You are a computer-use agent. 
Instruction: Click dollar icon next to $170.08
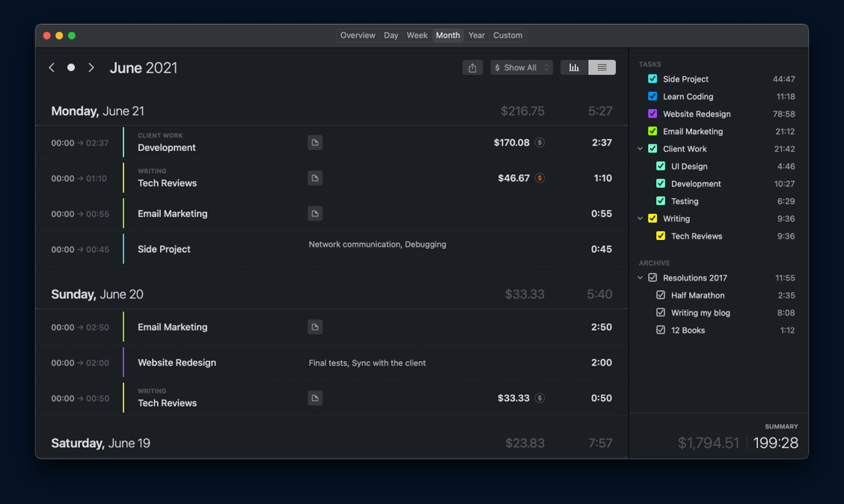539,142
